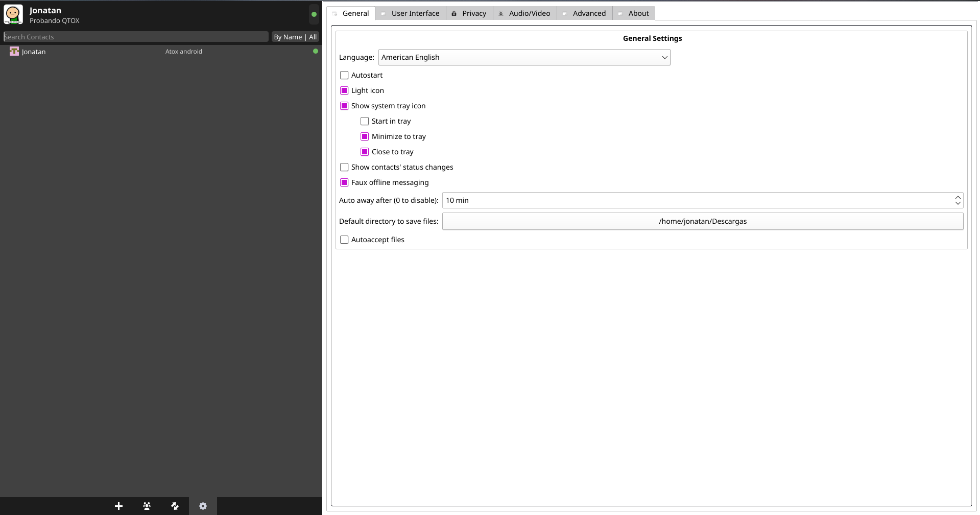
Task: Check Start in tray
Action: (364, 121)
